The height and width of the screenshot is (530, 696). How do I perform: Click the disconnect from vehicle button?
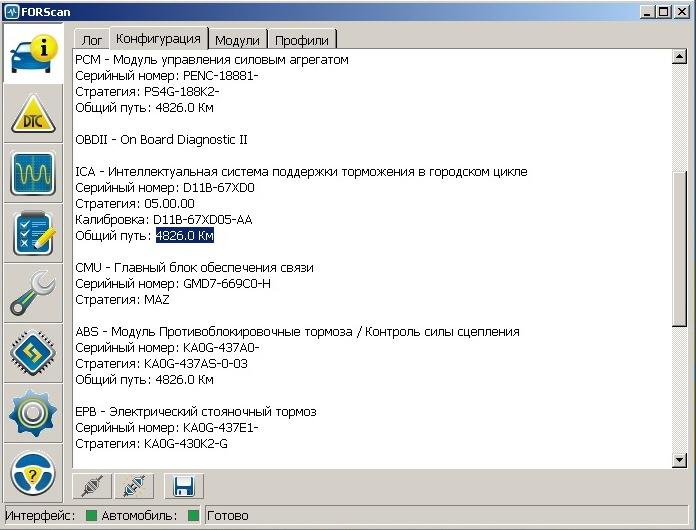click(x=134, y=486)
